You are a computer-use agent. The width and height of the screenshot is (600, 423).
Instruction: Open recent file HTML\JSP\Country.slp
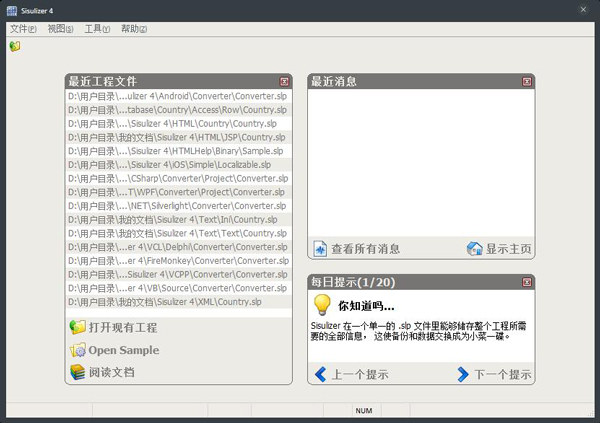click(x=179, y=137)
